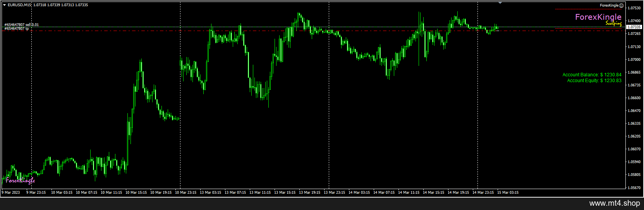
Task: Click the 1.07130 price scale value
Action: pyautogui.click(x=634, y=47)
